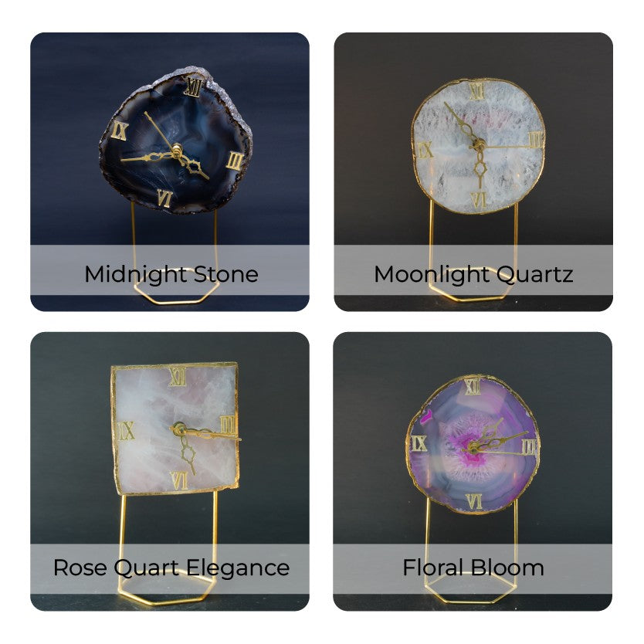Screen dimensions: 644x644
Task: Click the square rose quartz clock face
Action: tap(176, 429)
